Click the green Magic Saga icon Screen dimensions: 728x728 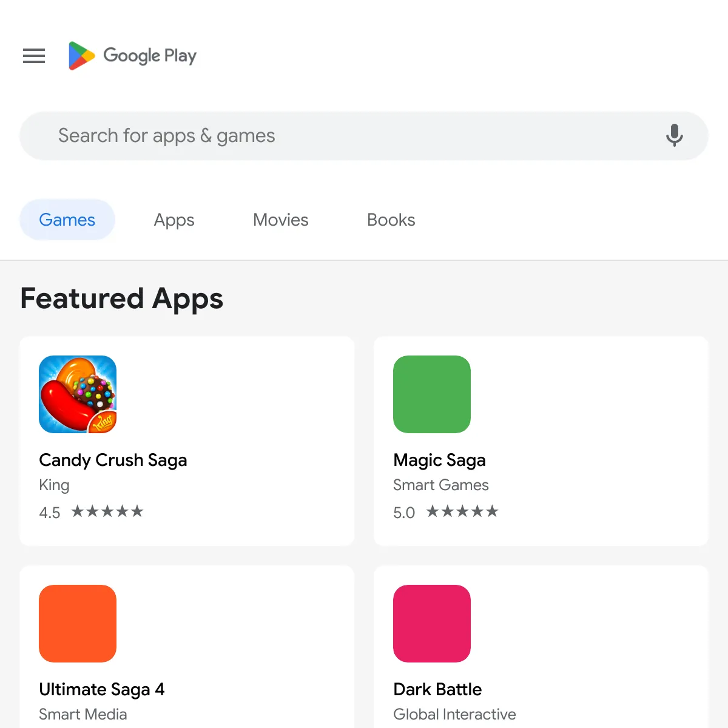pos(432,394)
